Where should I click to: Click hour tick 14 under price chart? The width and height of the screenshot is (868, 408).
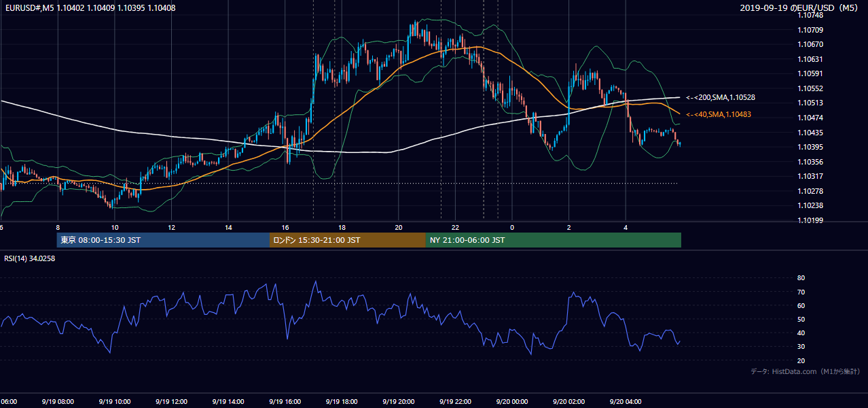(x=228, y=227)
